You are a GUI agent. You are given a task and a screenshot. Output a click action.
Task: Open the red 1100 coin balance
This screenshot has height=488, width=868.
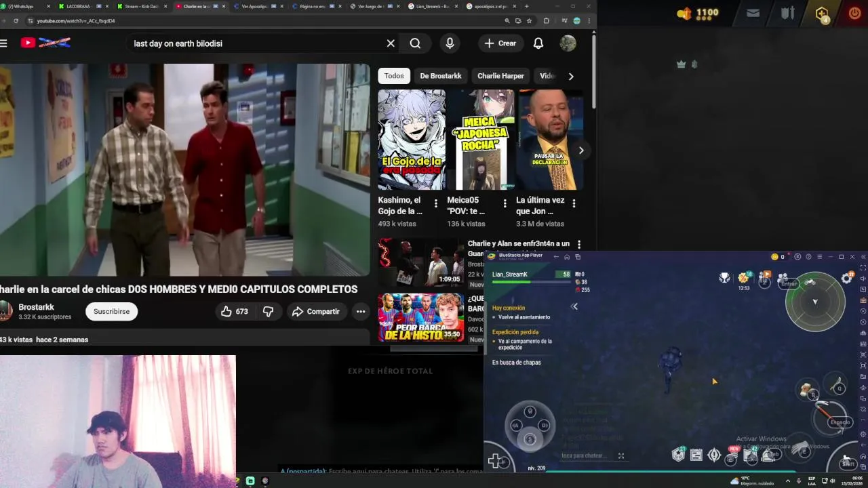698,13
